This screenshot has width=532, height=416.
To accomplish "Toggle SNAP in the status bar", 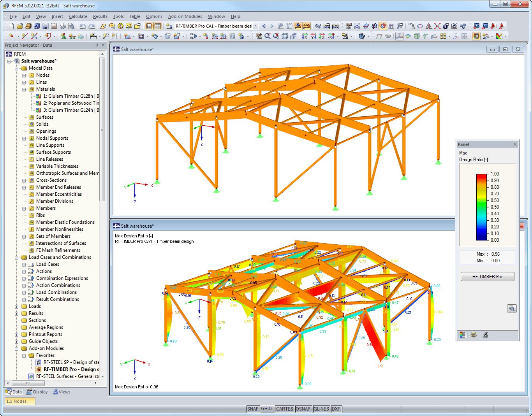I will point(253,409).
